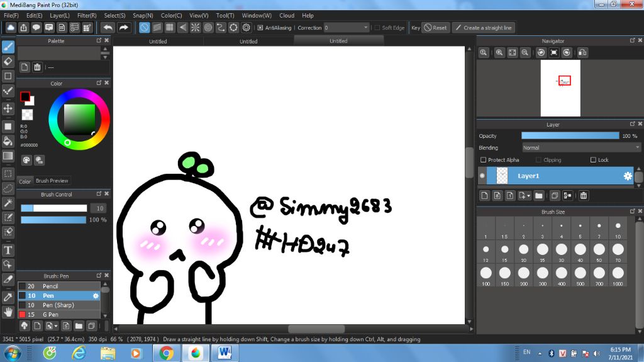Select the Move tool
Screen dimensions: 644x362
(x=8, y=108)
